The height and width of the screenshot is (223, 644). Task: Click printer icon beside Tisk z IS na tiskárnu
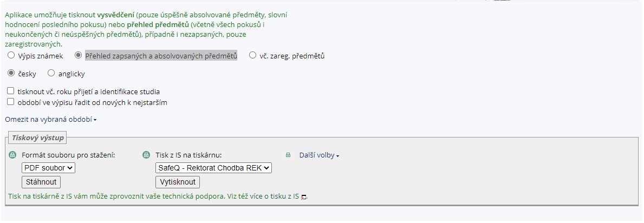(x=146, y=155)
